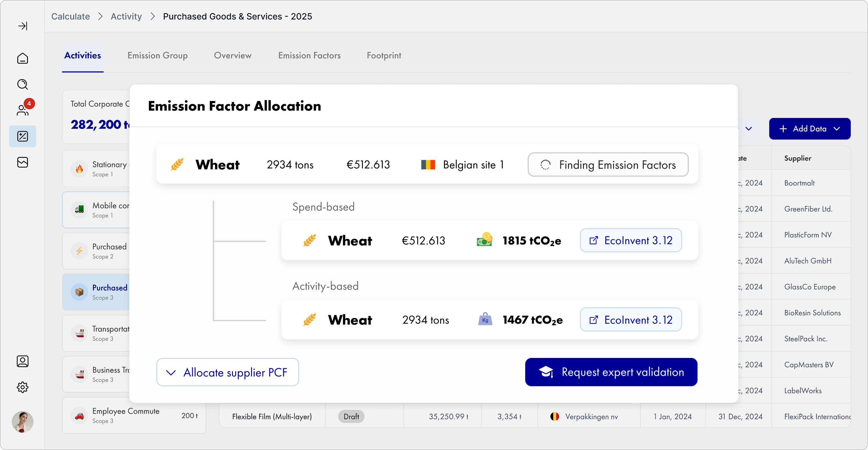Click the Activity breadcrumb link

(126, 17)
